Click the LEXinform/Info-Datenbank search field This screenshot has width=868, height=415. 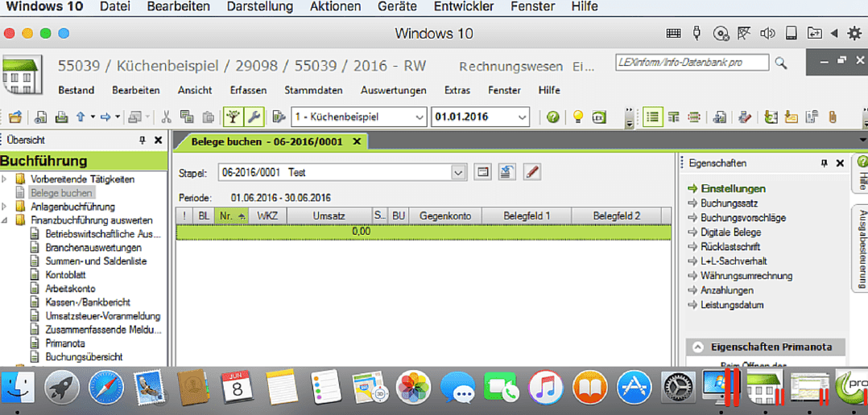point(692,63)
